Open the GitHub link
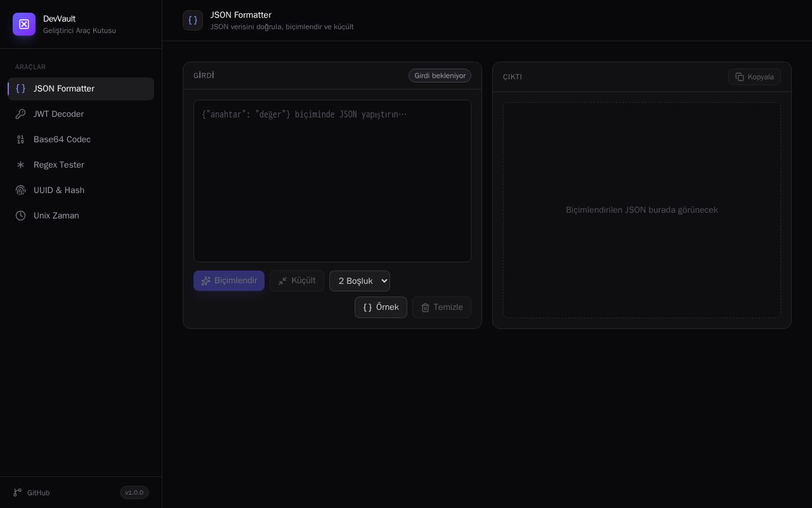The width and height of the screenshot is (812, 508). pos(32,493)
